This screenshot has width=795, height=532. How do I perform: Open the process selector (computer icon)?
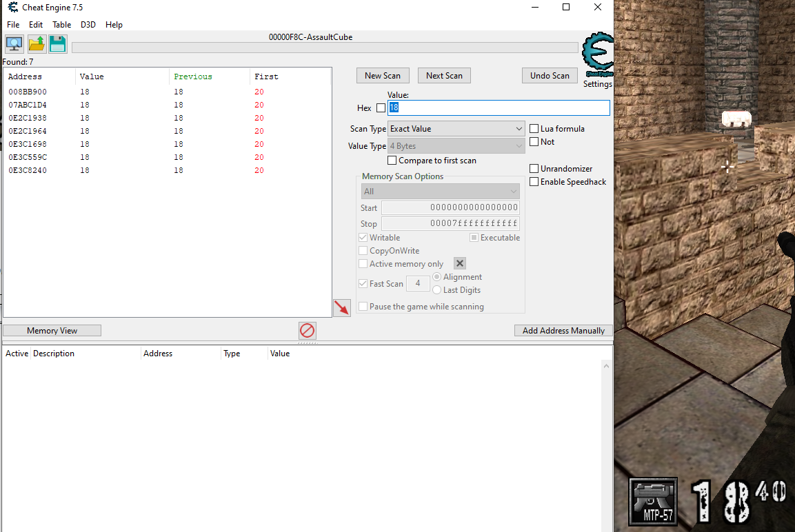[14, 44]
